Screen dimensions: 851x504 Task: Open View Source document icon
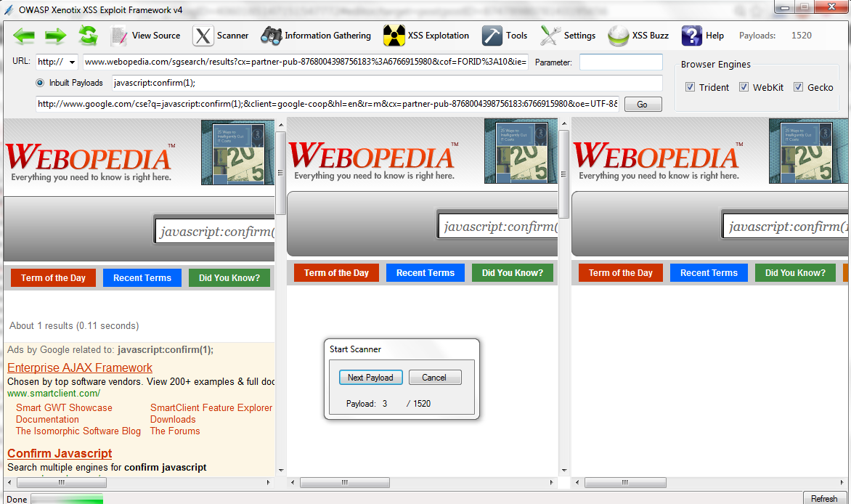[119, 36]
